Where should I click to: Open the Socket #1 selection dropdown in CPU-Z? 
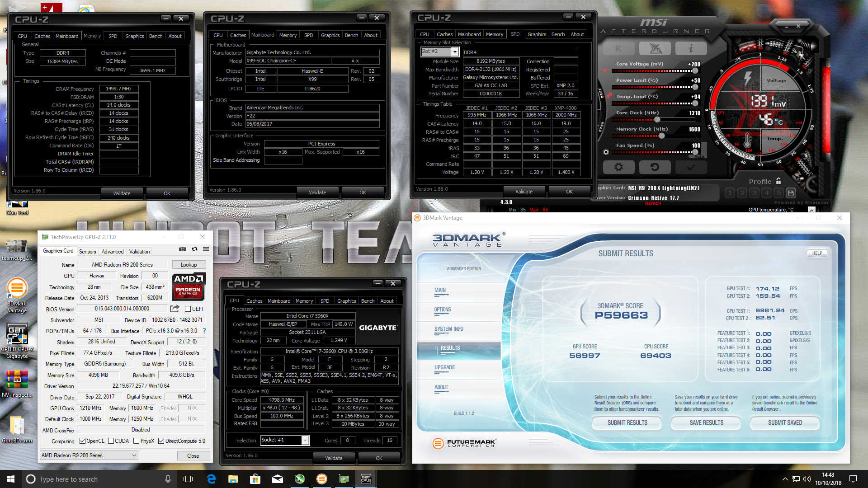[305, 440]
